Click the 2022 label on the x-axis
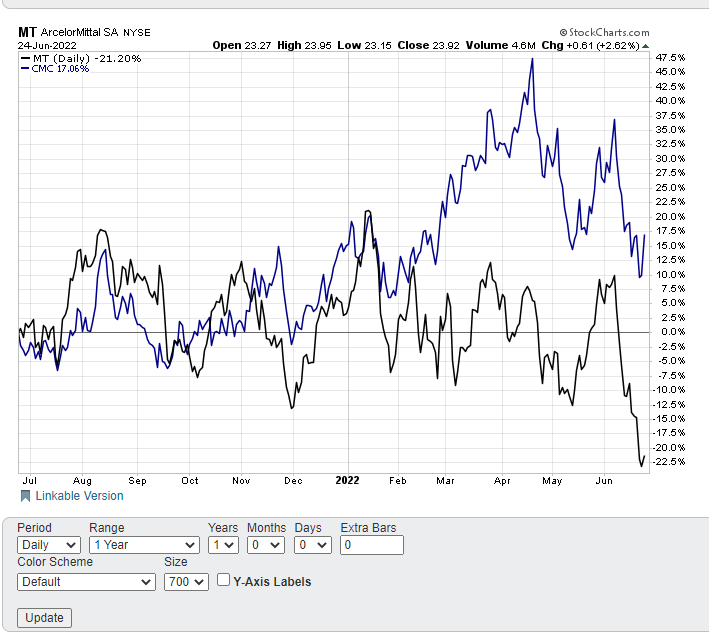The image size is (709, 634). (x=347, y=480)
